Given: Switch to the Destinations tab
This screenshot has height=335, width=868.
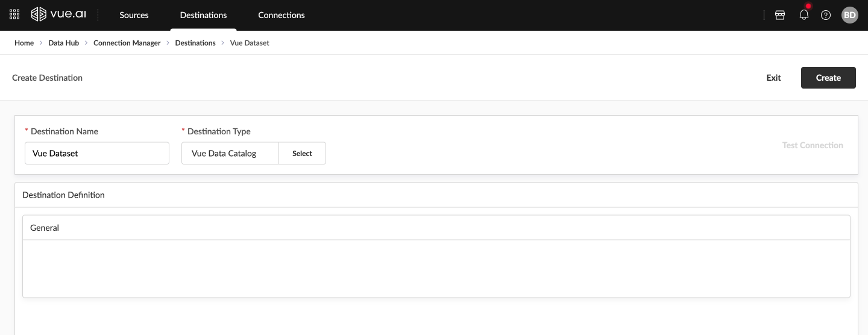Looking at the screenshot, I should [203, 15].
